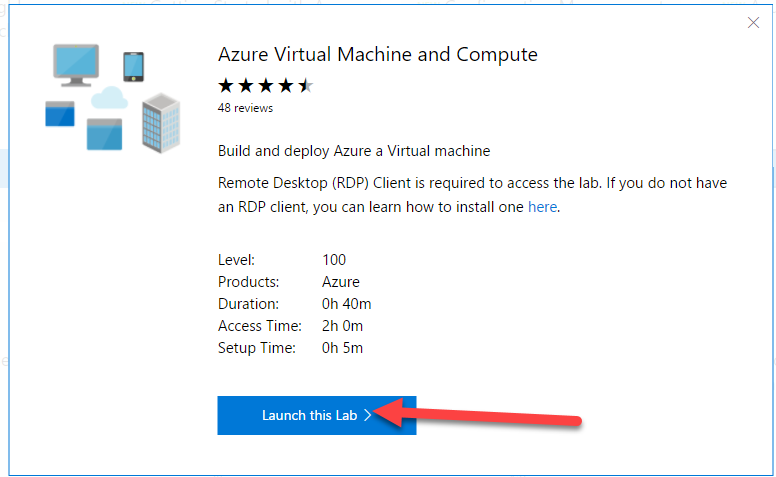Close the lab details dialog
This screenshot has width=776, height=477.
pos(753,23)
